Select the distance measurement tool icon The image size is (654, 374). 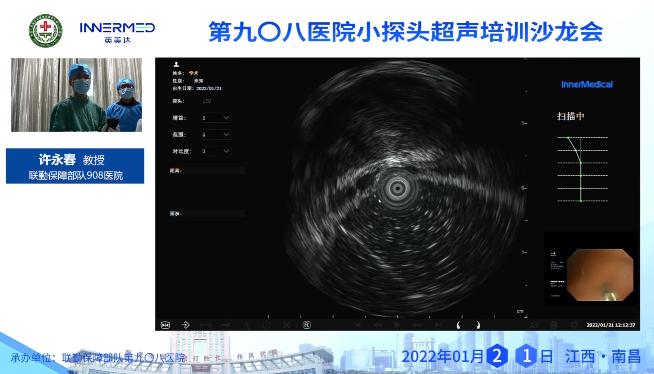tap(205, 325)
